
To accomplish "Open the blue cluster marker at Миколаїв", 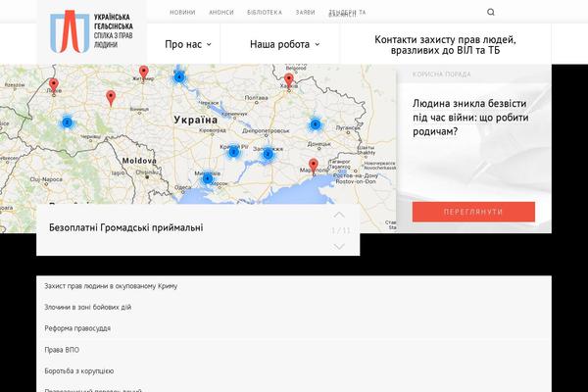I will pos(207,178).
